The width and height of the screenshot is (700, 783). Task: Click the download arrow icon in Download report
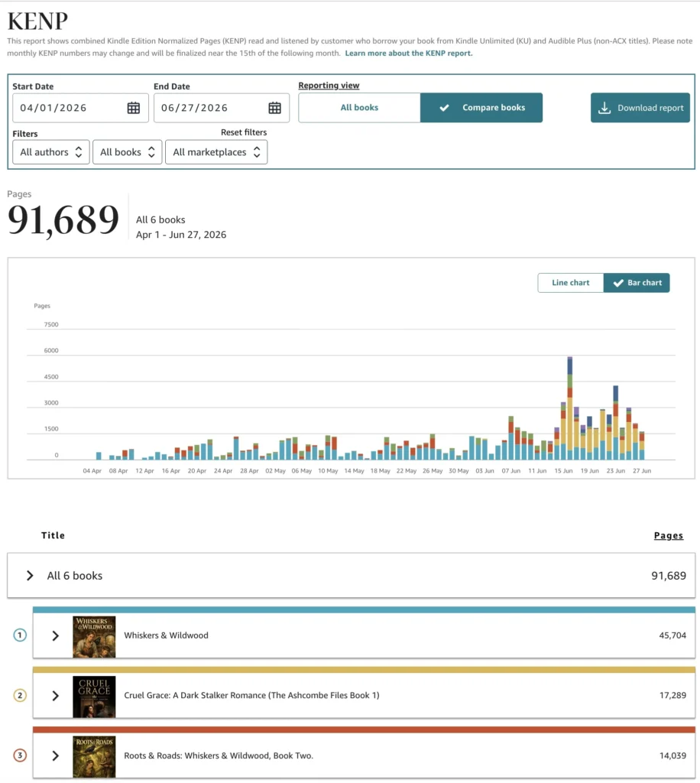coord(604,108)
